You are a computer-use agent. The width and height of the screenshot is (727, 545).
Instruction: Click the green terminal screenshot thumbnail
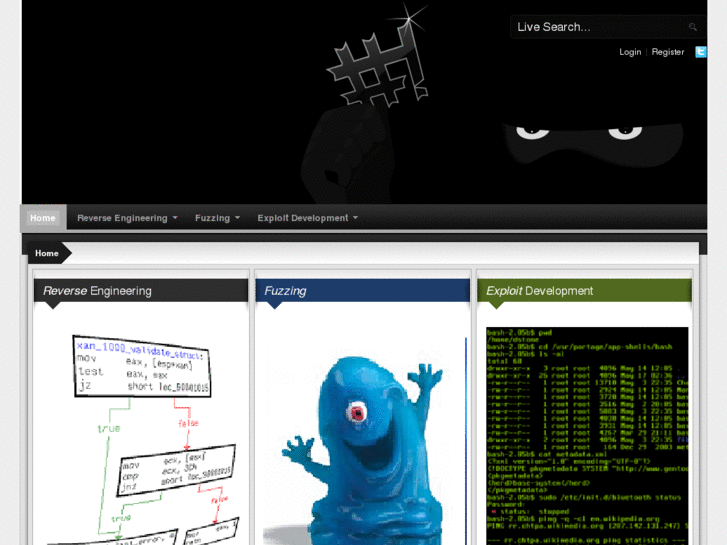click(587, 436)
